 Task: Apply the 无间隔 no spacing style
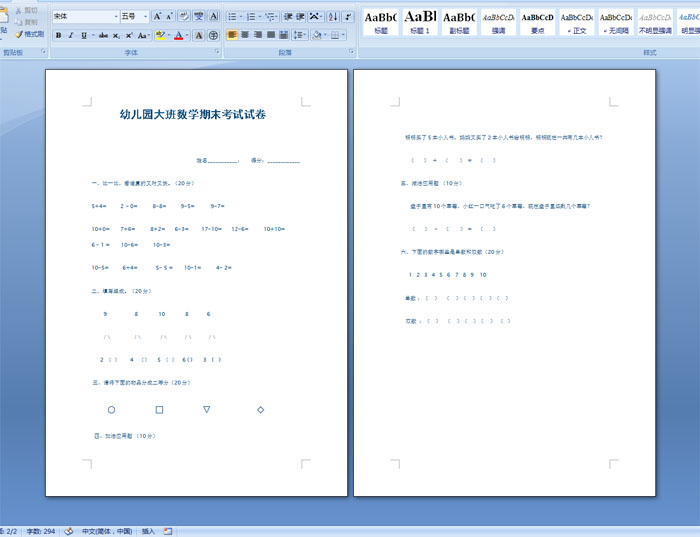tap(616, 22)
